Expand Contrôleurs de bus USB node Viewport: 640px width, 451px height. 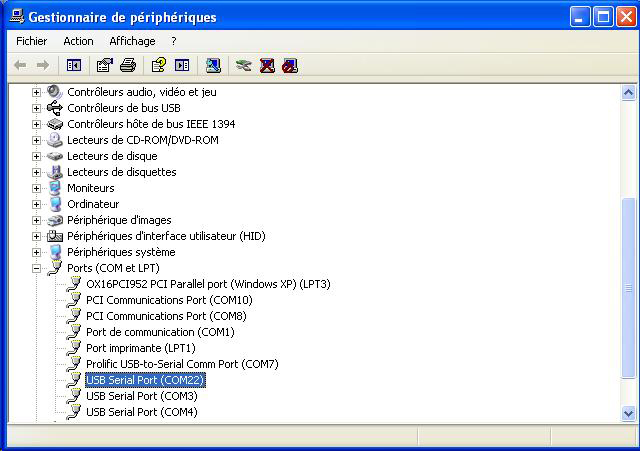(x=36, y=109)
